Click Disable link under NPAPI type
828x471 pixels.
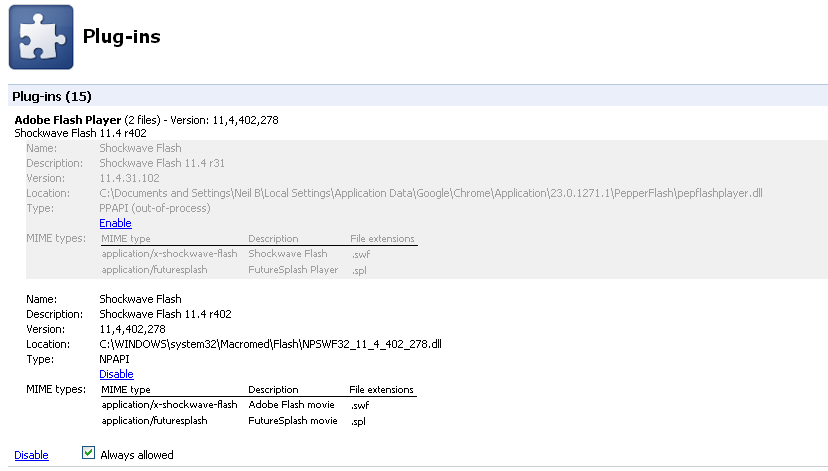[116, 374]
